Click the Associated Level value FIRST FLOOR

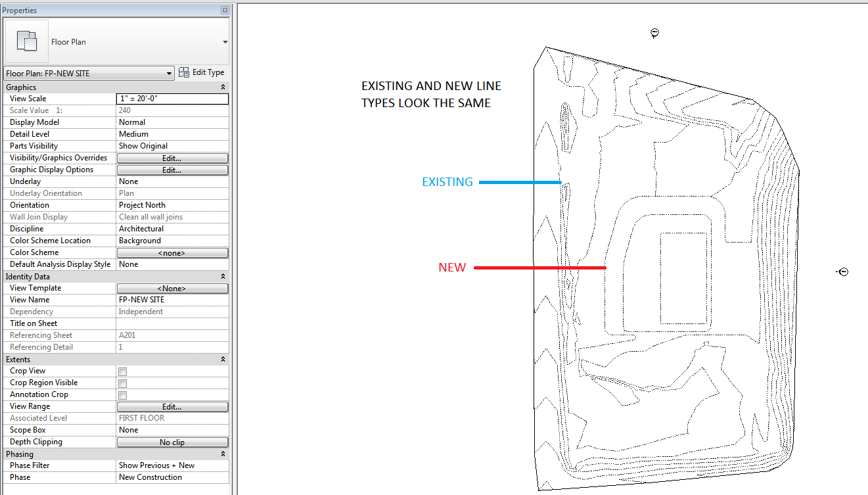coord(172,418)
